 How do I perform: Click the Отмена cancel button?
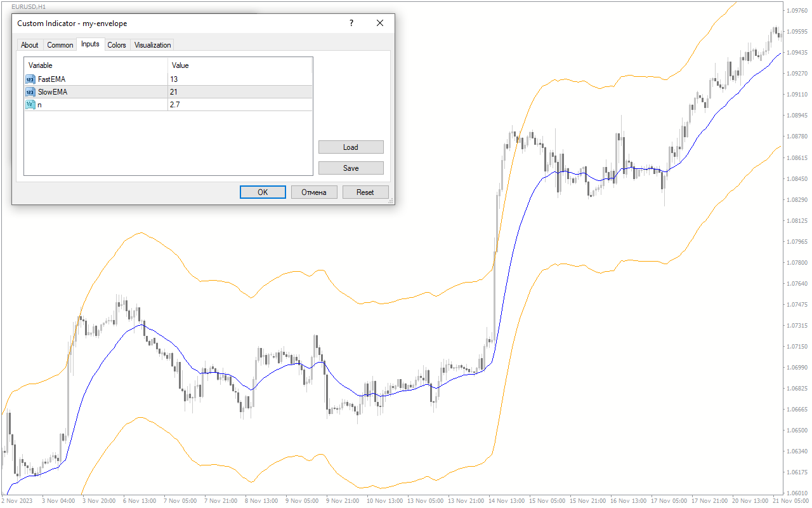pyautogui.click(x=314, y=192)
